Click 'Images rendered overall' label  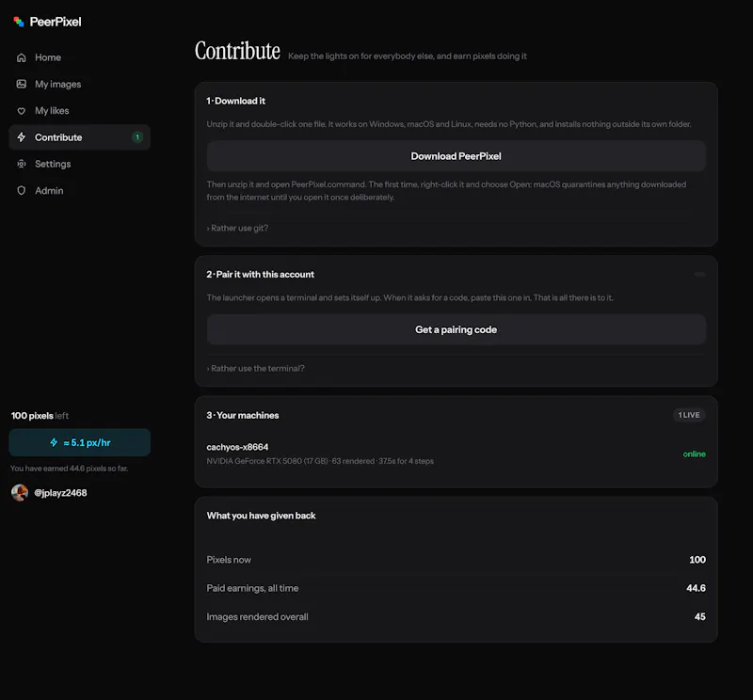(257, 617)
